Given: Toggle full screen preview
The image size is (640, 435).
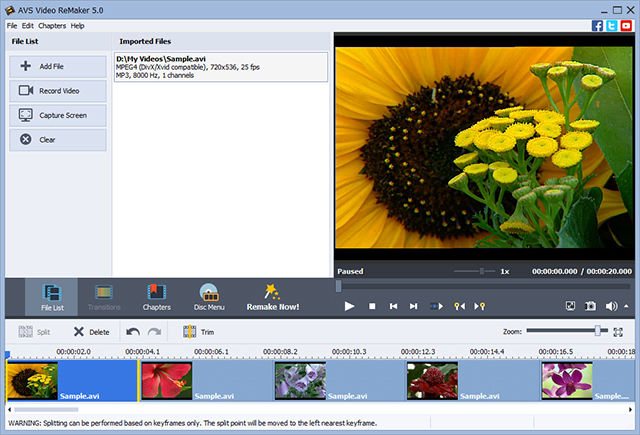Looking at the screenshot, I should point(570,306).
